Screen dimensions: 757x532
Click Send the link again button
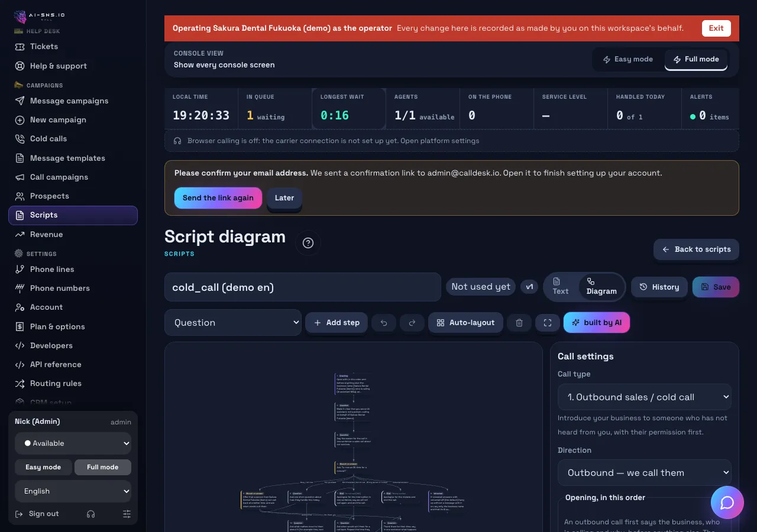pos(218,198)
